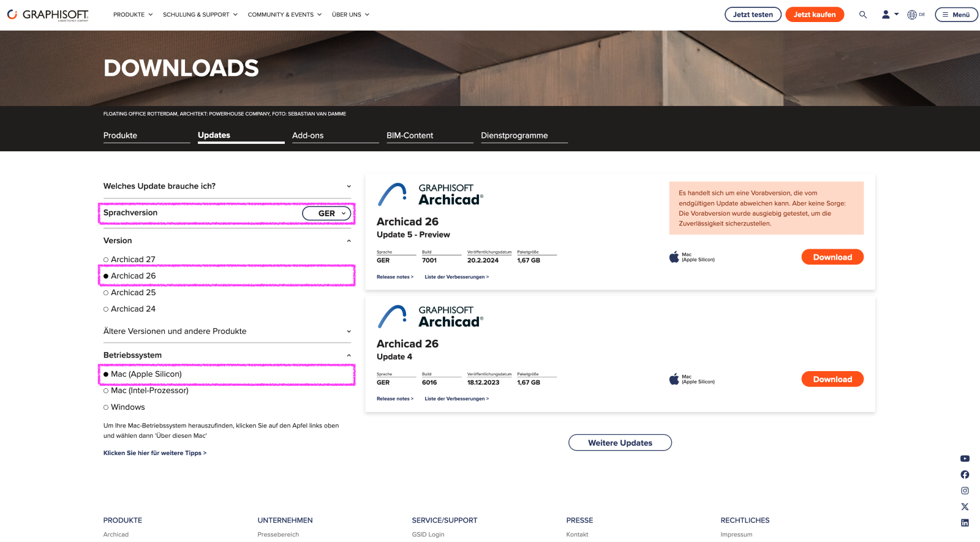980x542 pixels.
Task: Click the Weitere Updates button
Action: (x=620, y=443)
